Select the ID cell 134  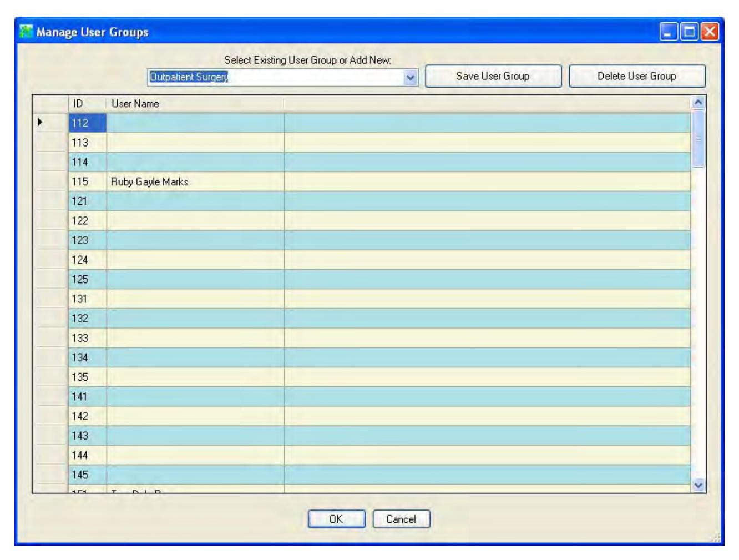88,357
